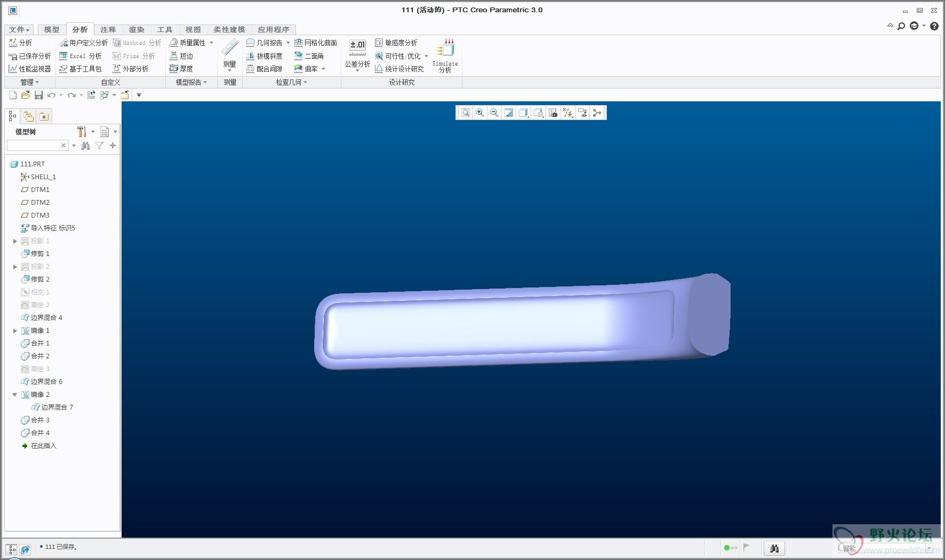Expand the 模型报告 group dropdown
The height and width of the screenshot is (560, 945).
click(191, 82)
